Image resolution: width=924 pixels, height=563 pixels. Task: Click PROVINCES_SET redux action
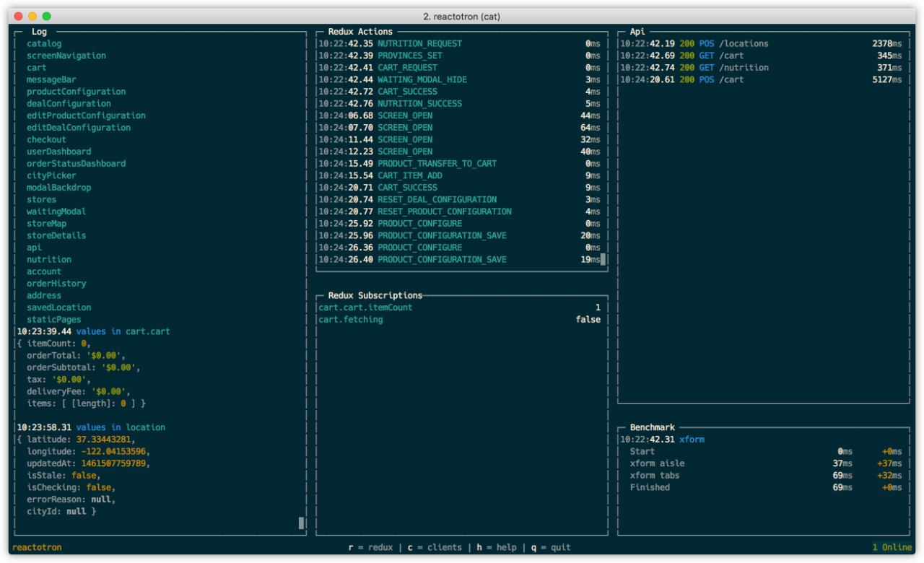tap(460, 56)
